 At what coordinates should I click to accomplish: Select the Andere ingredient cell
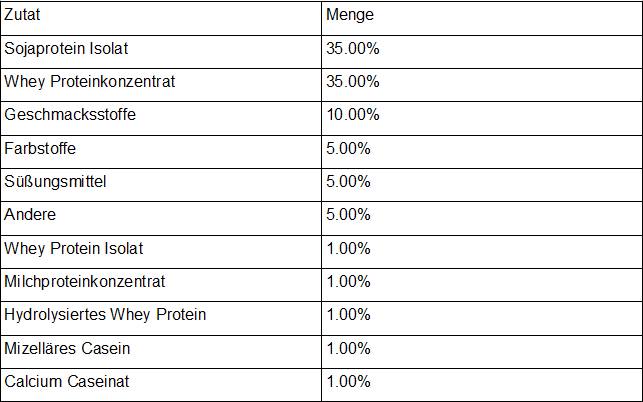point(161,218)
